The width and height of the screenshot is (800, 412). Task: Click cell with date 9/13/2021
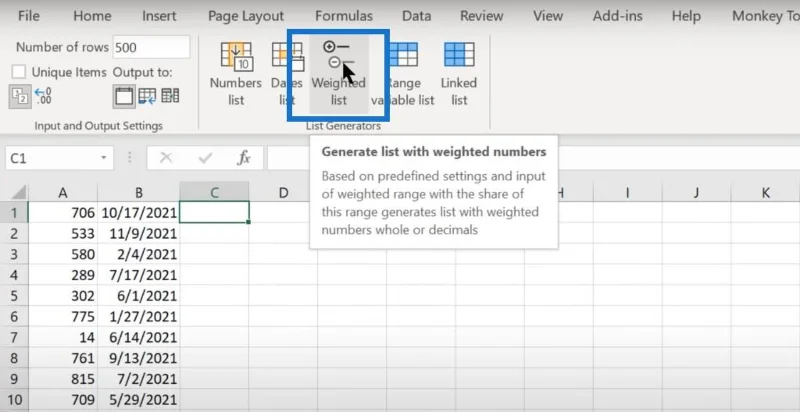pyautogui.click(x=138, y=358)
